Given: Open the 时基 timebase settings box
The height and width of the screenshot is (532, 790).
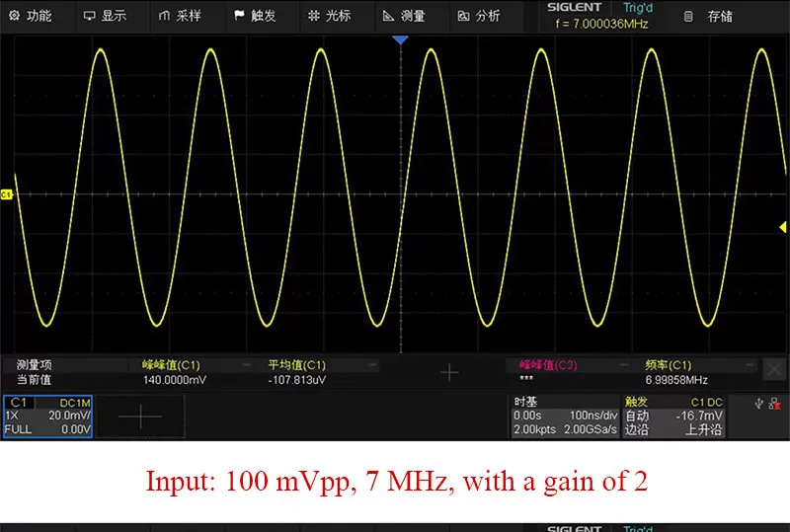Looking at the screenshot, I should click(x=565, y=417).
